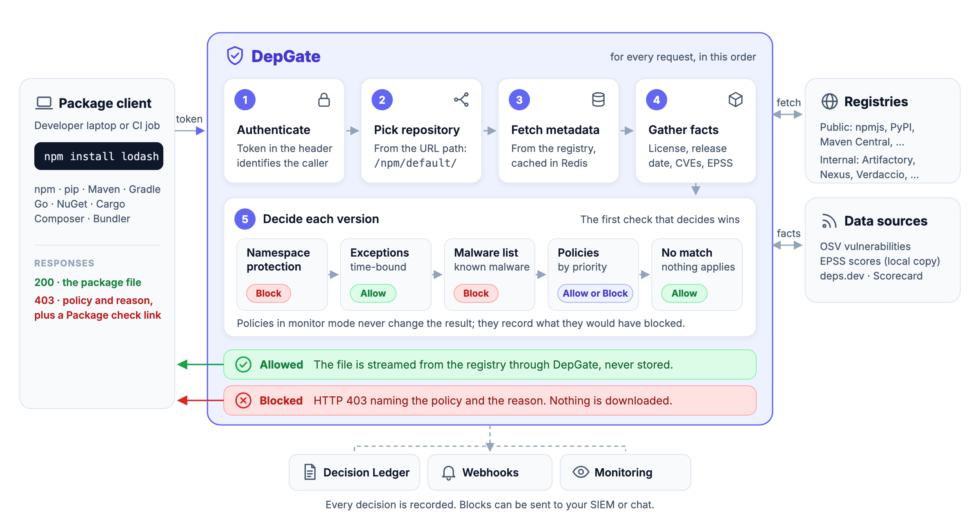Viewport: 980px width, 523px height.
Task: Click the bold 'Blocked' label in the red banner
Action: point(281,400)
